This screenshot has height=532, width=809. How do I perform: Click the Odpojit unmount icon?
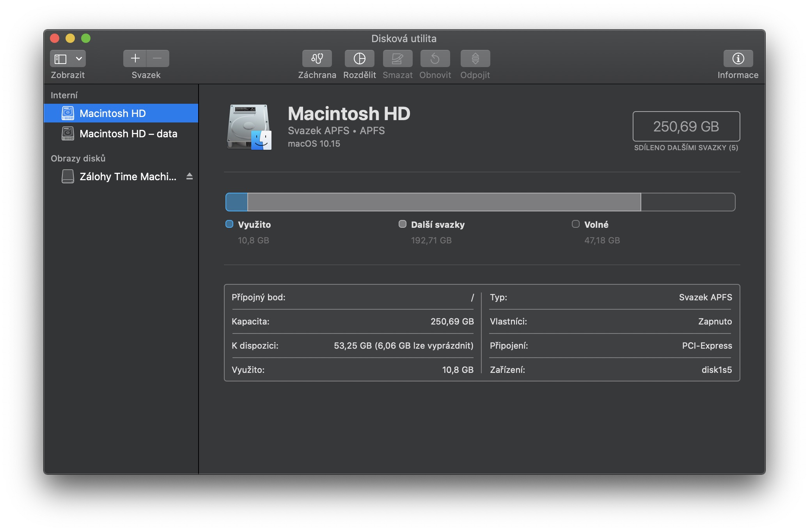pyautogui.click(x=475, y=59)
